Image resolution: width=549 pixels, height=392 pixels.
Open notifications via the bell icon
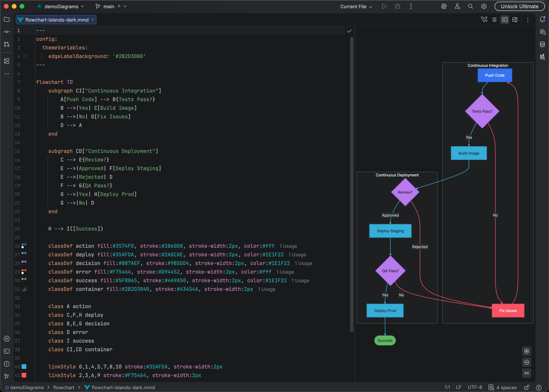click(543, 19)
